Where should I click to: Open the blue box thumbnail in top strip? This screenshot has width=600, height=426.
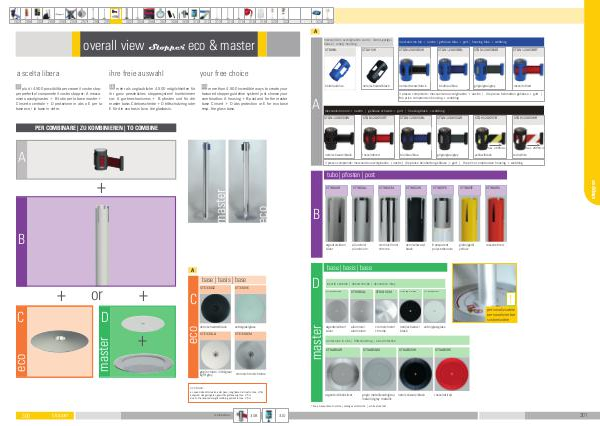(194, 15)
